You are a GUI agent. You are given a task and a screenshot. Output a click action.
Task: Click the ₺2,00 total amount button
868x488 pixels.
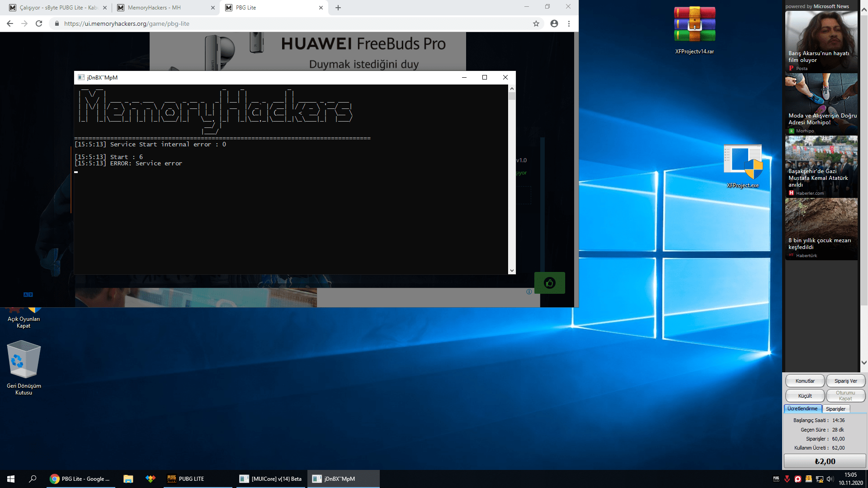[x=825, y=461]
